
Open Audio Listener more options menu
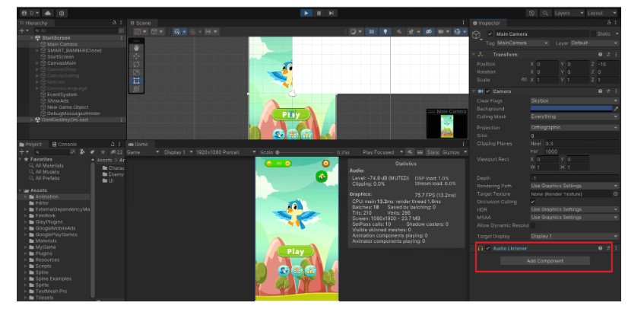coord(616,248)
